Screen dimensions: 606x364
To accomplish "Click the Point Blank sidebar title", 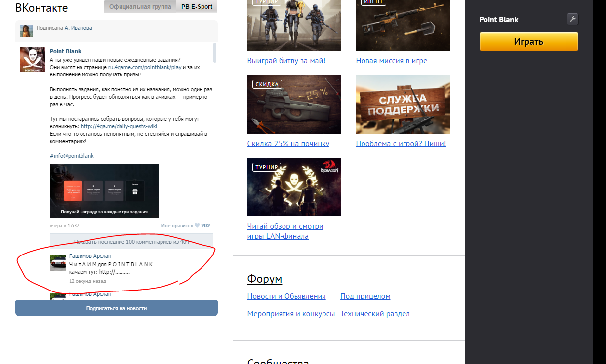I will coord(499,20).
